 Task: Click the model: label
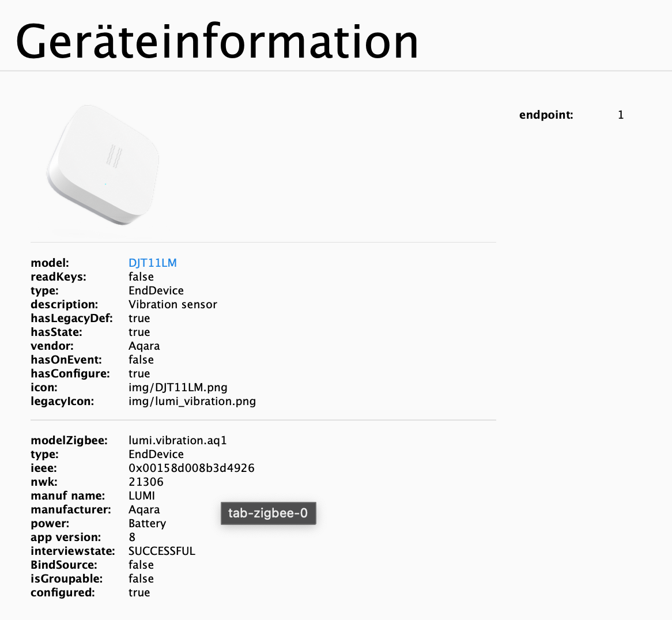(x=50, y=263)
